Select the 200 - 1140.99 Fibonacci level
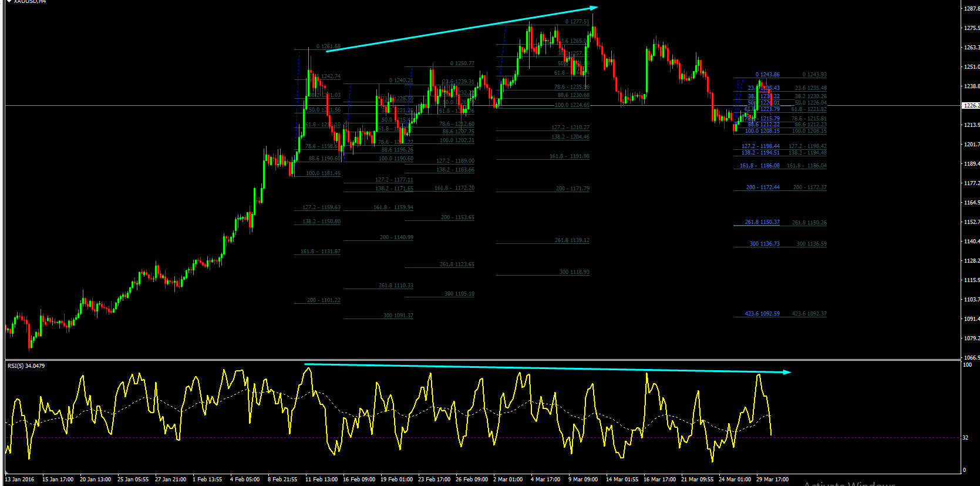This screenshot has height=486, width=980. 396,237
